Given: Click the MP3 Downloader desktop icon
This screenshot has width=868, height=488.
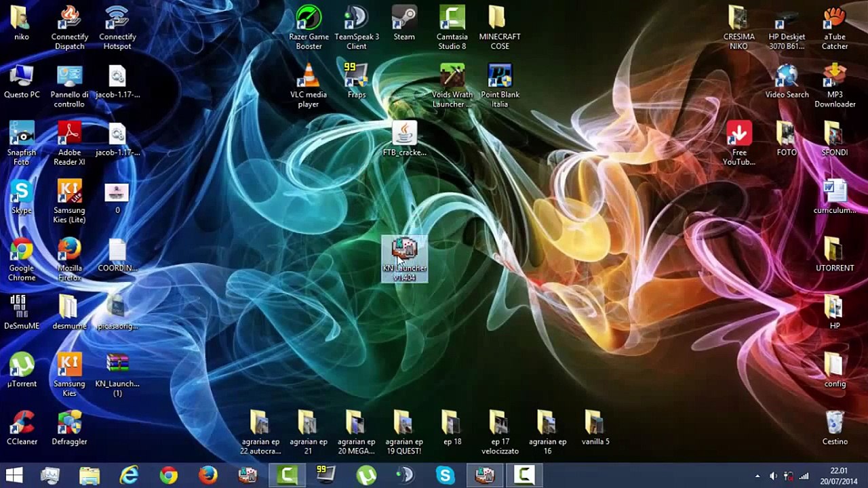Looking at the screenshot, I should click(835, 85).
